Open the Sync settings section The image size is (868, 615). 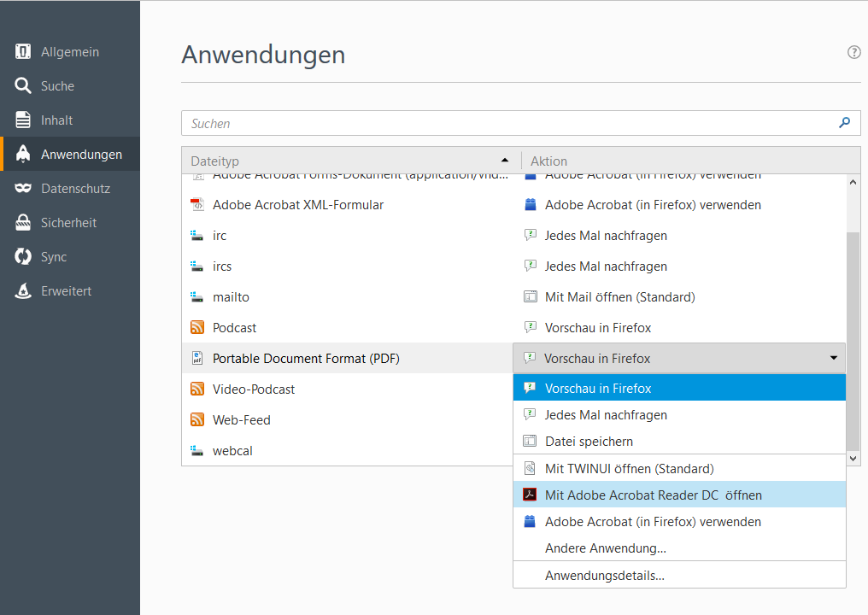tap(70, 257)
